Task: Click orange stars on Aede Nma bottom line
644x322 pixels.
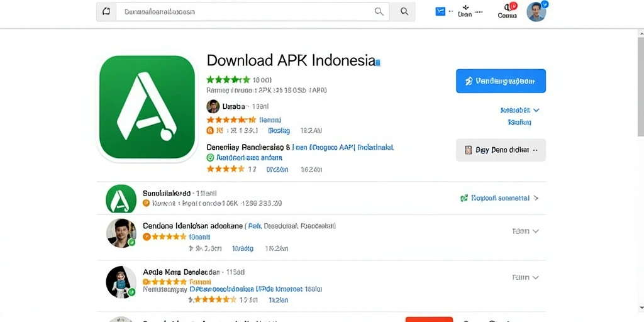Action: coord(214,300)
